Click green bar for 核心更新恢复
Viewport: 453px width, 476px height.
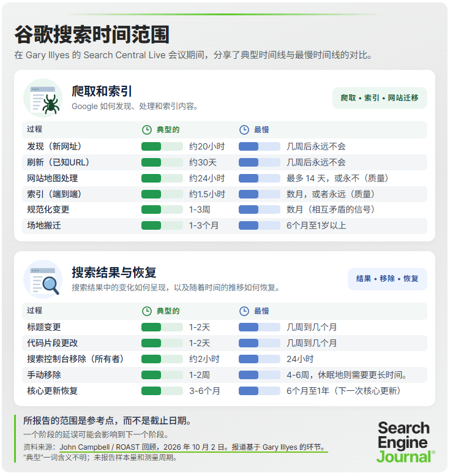click(x=162, y=391)
